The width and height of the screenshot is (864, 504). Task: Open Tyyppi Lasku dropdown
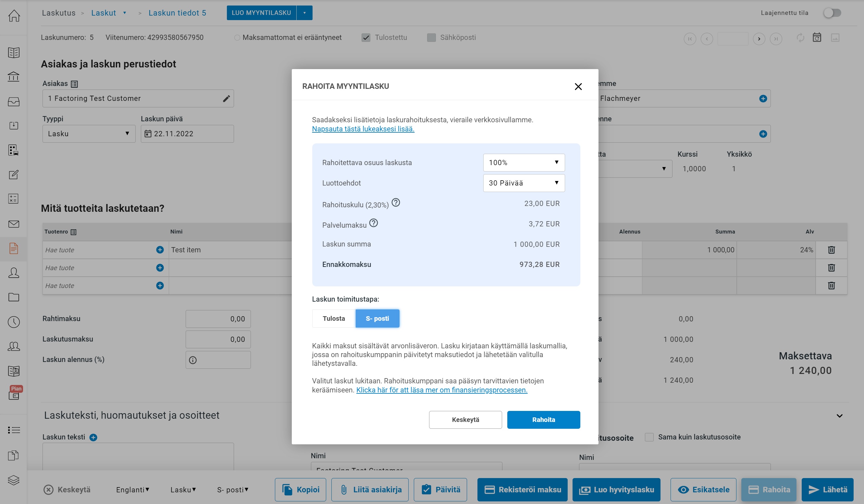[x=89, y=134]
